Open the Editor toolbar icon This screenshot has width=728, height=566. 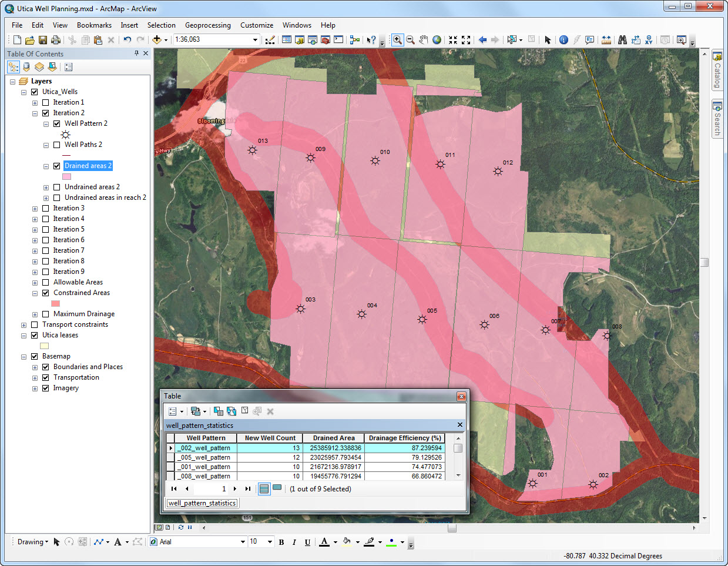(x=270, y=40)
